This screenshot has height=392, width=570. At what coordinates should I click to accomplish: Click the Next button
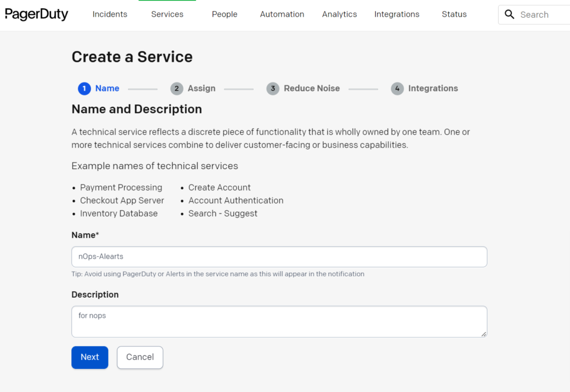(90, 357)
